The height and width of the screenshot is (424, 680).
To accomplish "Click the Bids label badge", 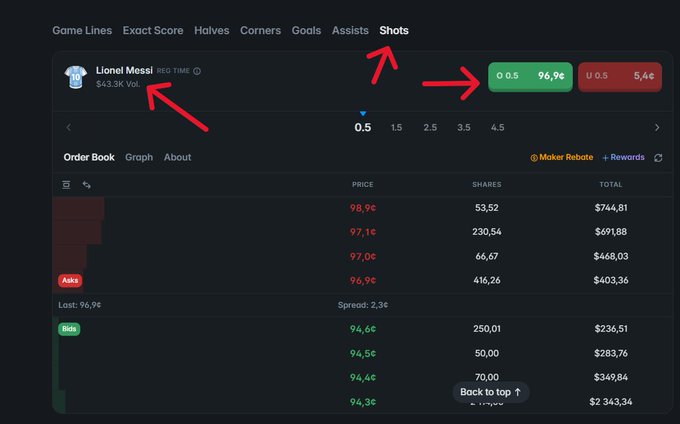I will coord(69,329).
